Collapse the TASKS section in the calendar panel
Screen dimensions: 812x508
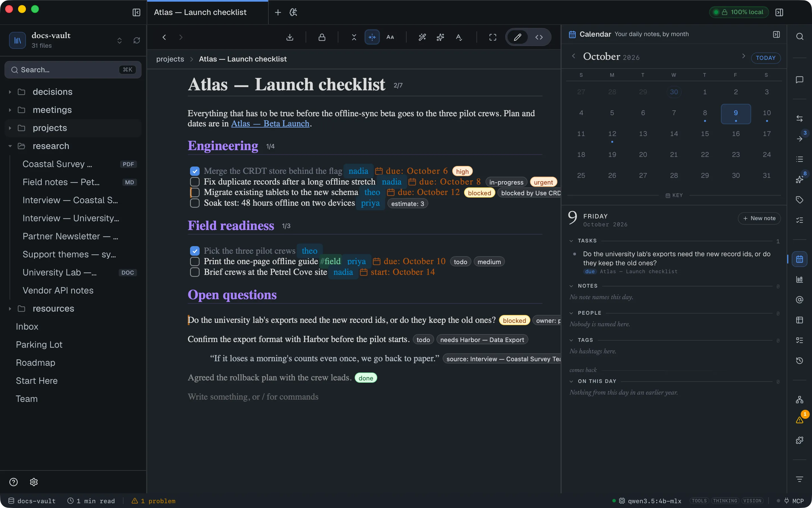pos(571,241)
